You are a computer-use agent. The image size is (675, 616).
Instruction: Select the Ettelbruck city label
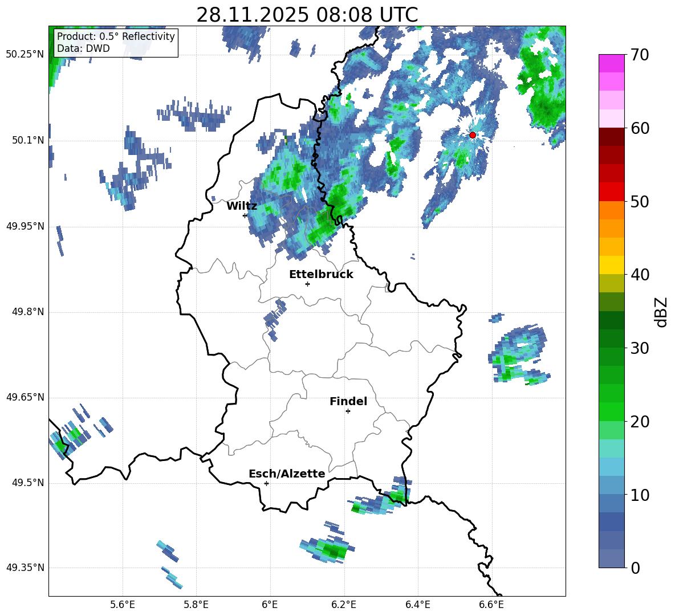[321, 275]
